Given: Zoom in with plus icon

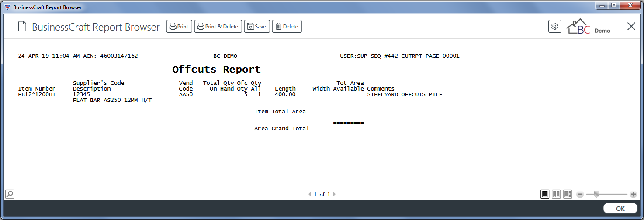Looking at the screenshot, I should [x=633, y=194].
